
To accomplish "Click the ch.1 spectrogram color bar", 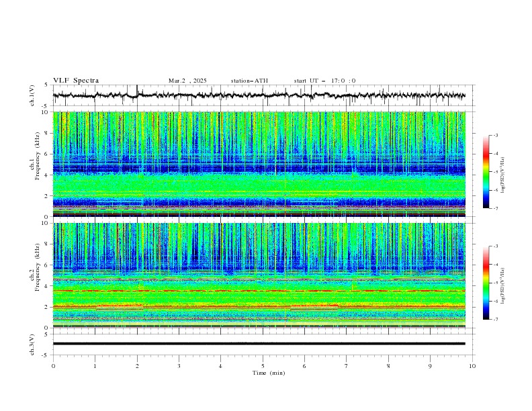I will (486, 172).
